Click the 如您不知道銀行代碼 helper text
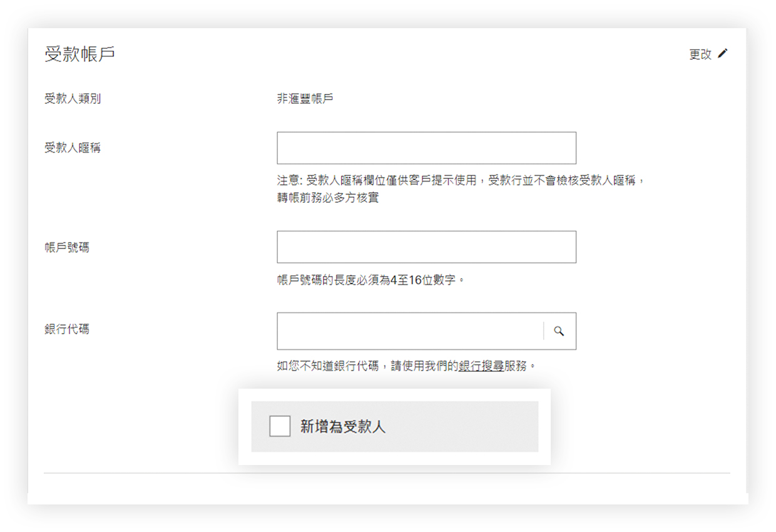This screenshot has width=776, height=532. tap(327, 366)
